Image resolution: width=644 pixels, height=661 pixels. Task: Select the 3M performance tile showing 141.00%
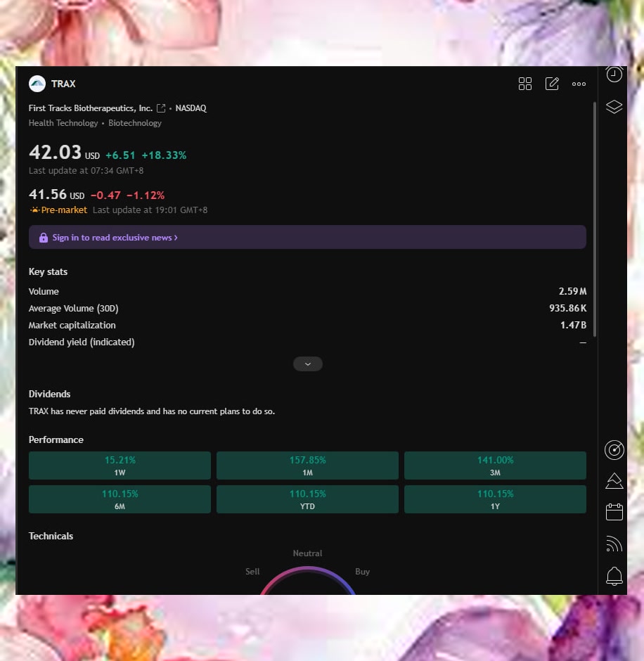click(495, 466)
